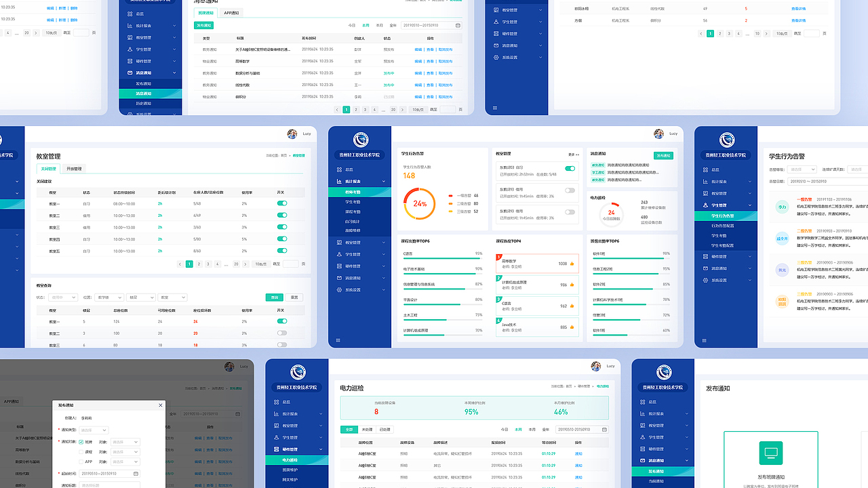This screenshot has width=868, height=488.
Task: Switch to the APP通知 tab in top 消息通知 panel
Action: pyautogui.click(x=231, y=13)
